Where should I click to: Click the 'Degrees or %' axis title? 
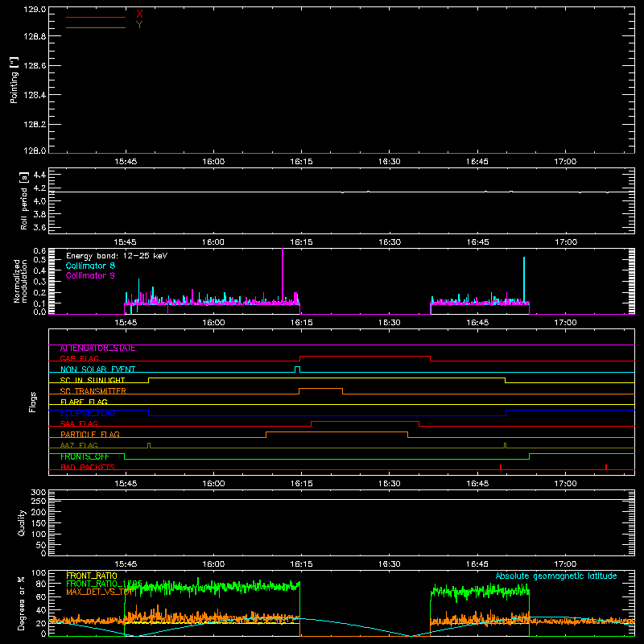pyautogui.click(x=22, y=603)
